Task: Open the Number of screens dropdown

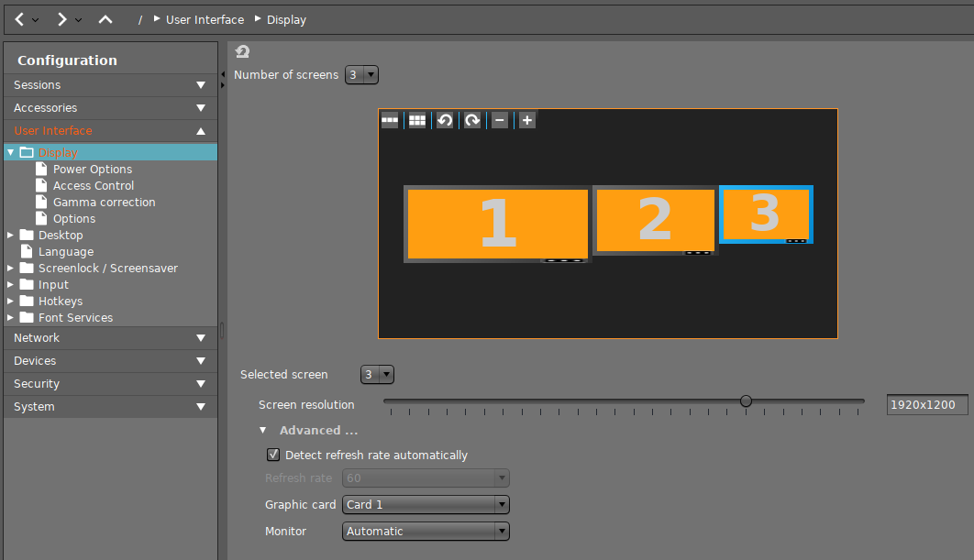Action: pyautogui.click(x=361, y=75)
